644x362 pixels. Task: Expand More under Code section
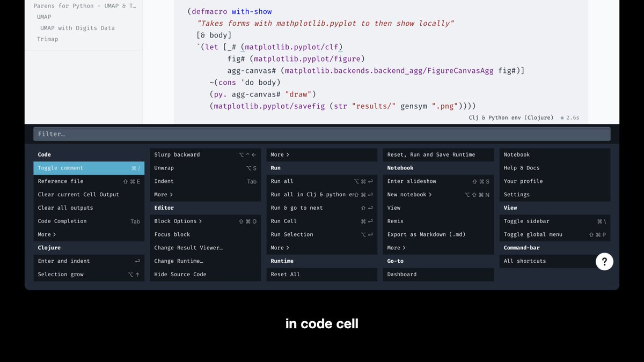89,234
